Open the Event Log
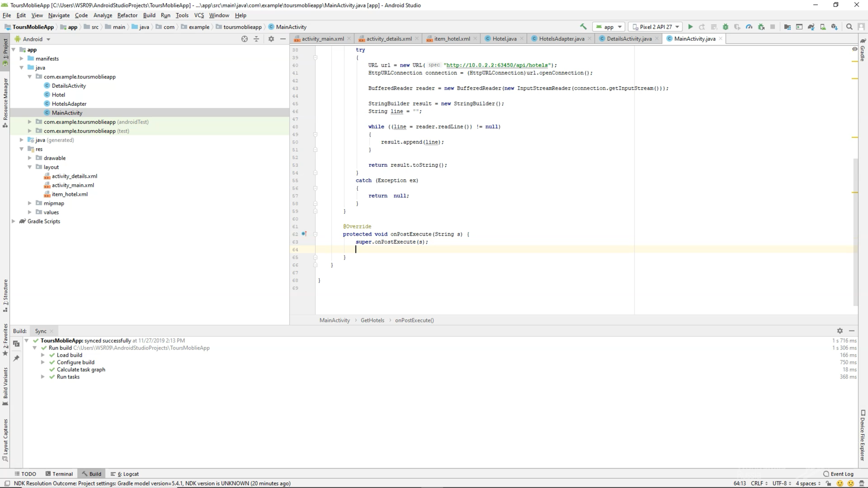The width and height of the screenshot is (868, 488). (x=839, y=474)
